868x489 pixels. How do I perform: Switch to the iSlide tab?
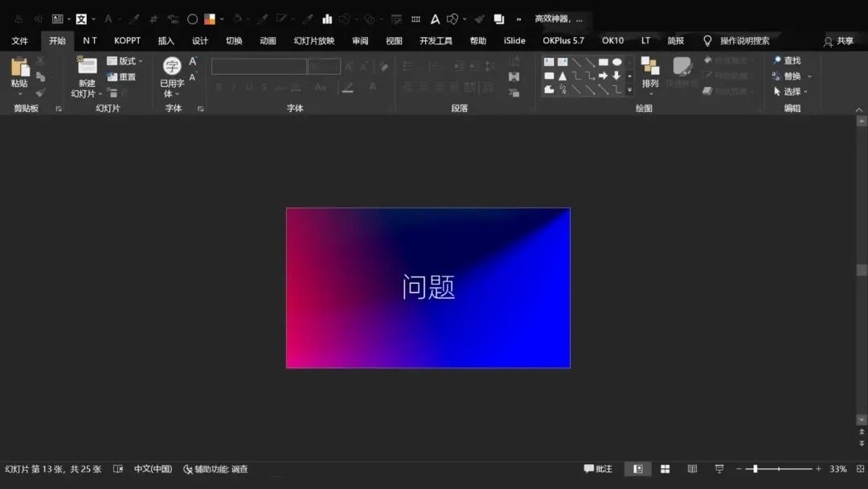[514, 40]
